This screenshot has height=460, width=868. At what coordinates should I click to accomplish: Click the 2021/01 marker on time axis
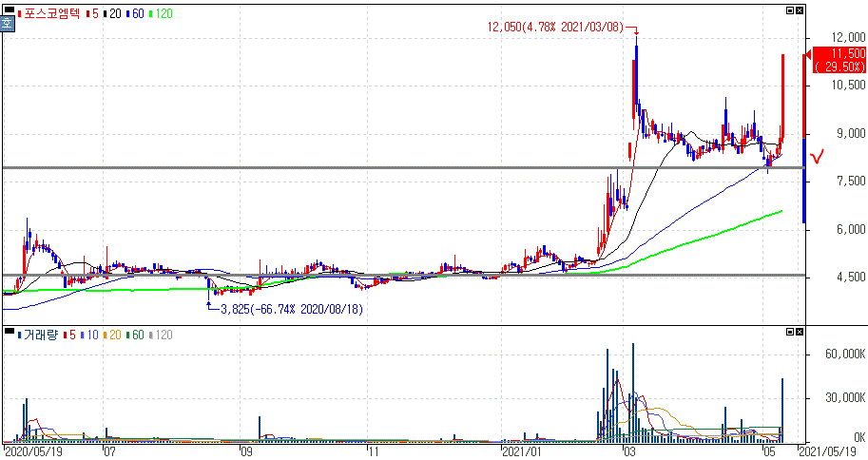521,452
